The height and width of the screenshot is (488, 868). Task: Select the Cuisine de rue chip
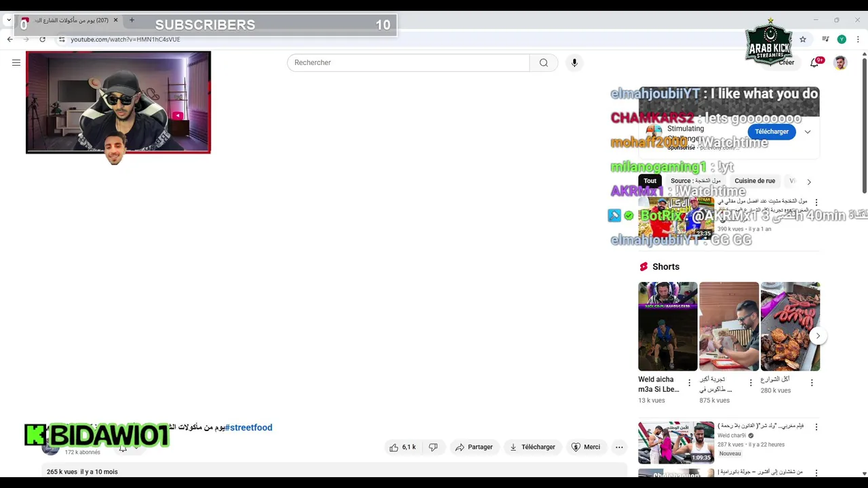pyautogui.click(x=755, y=181)
